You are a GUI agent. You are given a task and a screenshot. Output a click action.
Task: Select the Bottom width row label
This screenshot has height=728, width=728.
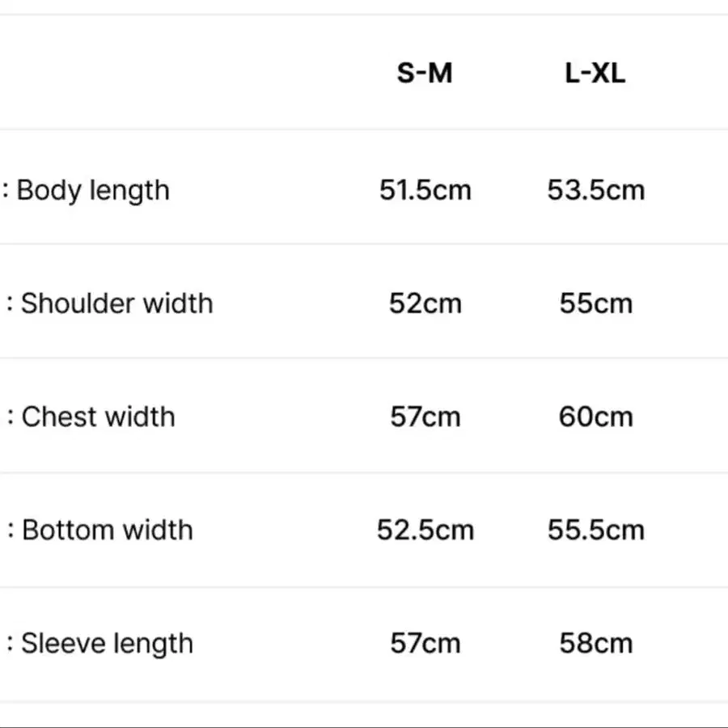point(107,530)
